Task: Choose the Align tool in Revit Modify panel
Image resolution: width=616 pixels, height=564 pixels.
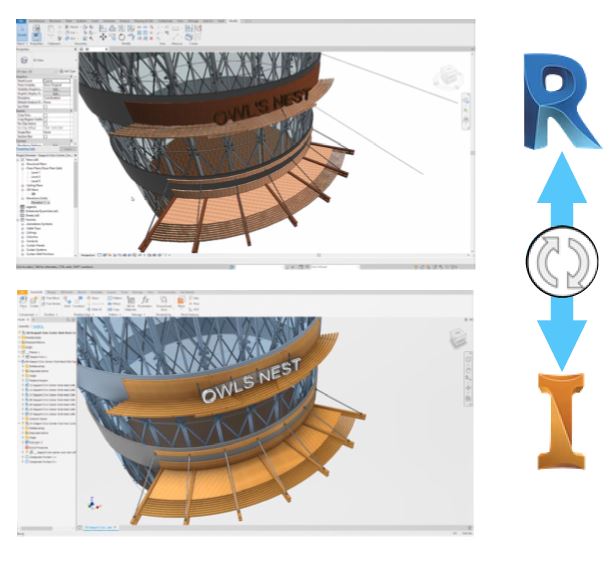Action: pos(102,28)
